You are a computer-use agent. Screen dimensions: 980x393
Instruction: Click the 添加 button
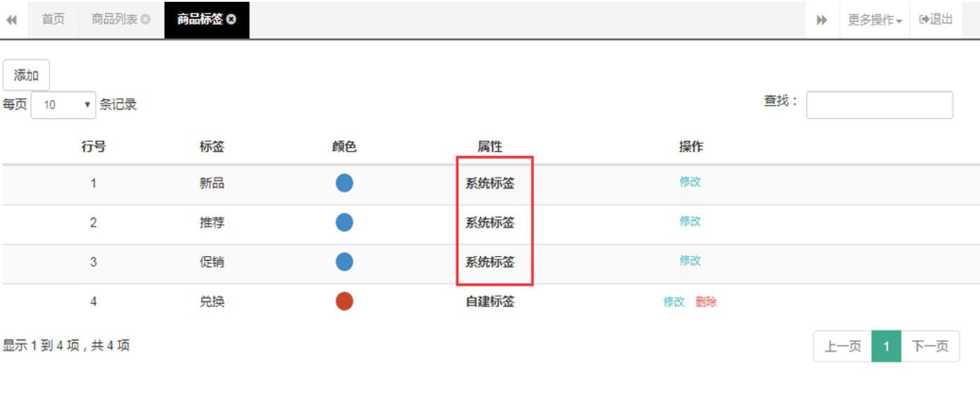(27, 75)
